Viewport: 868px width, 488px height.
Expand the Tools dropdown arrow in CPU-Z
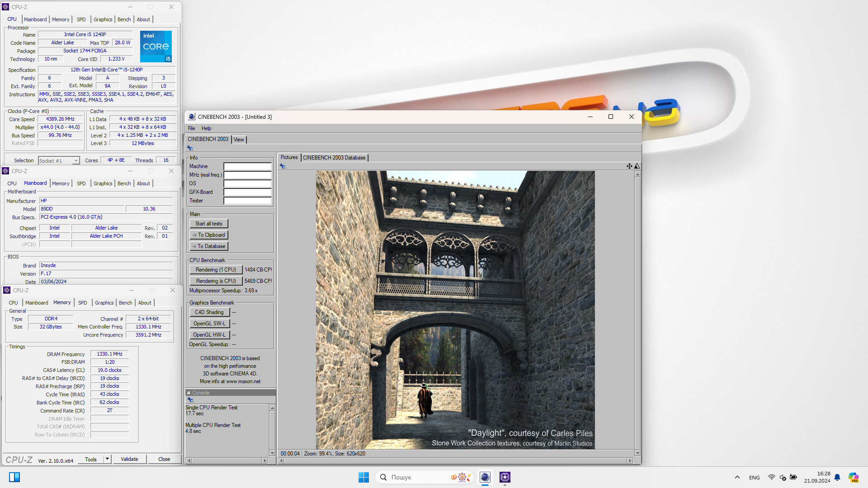click(x=107, y=459)
